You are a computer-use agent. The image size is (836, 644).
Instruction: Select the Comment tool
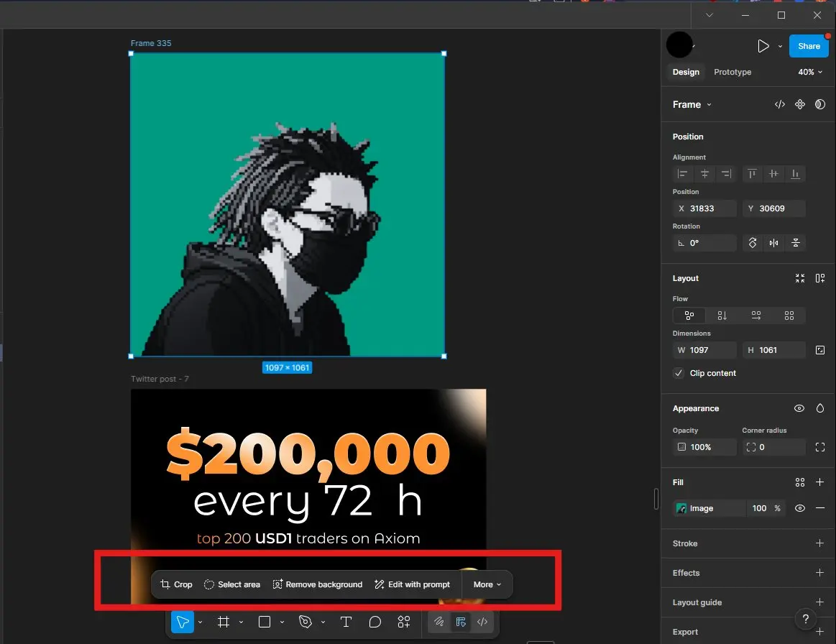click(x=375, y=622)
